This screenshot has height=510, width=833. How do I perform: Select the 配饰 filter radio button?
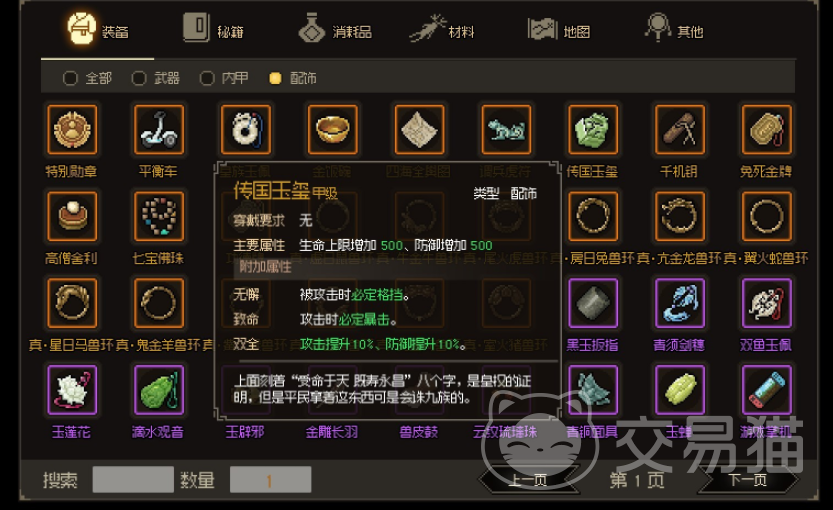pos(275,79)
